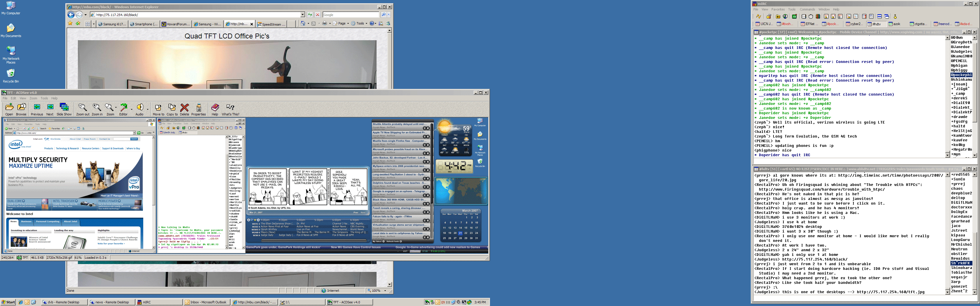Open the mIRC Address Book icon
This screenshot has height=306, width=980.
pos(804,16)
